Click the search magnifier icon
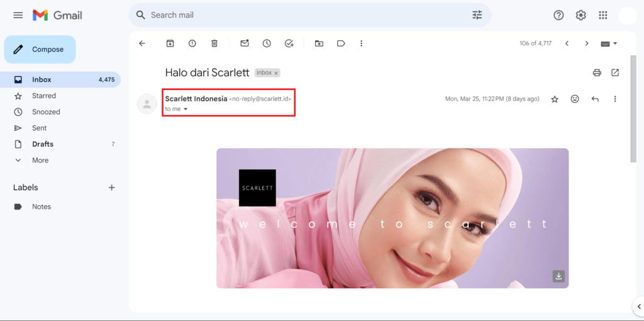The width and height of the screenshot is (644, 321). pyautogui.click(x=141, y=15)
